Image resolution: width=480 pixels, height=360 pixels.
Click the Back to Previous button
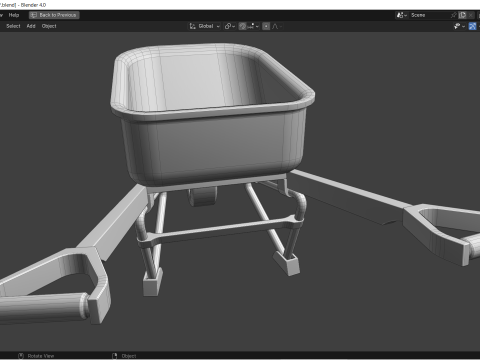(54, 15)
